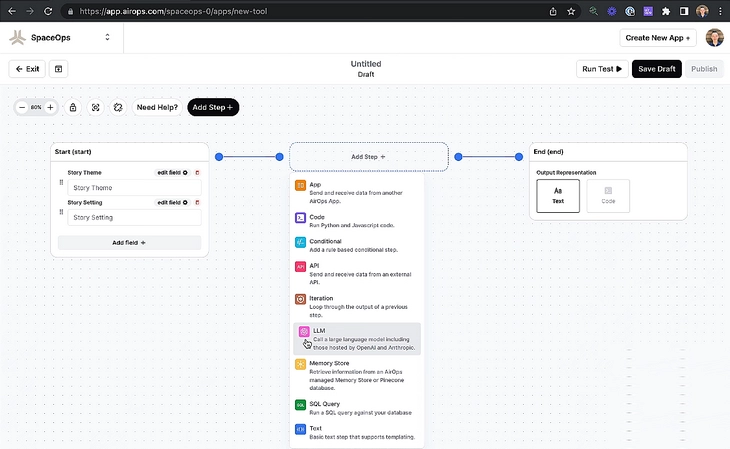The image size is (730, 449).
Task: Click Save Draft
Action: click(x=656, y=69)
